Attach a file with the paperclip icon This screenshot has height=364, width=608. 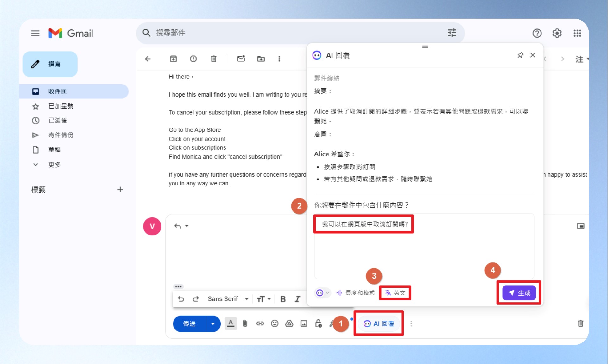(245, 323)
